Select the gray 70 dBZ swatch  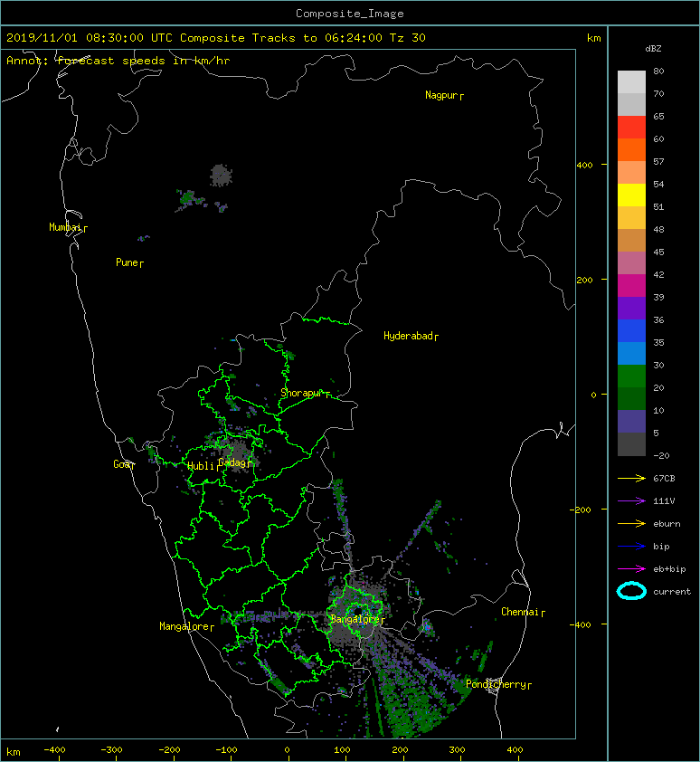(x=631, y=104)
